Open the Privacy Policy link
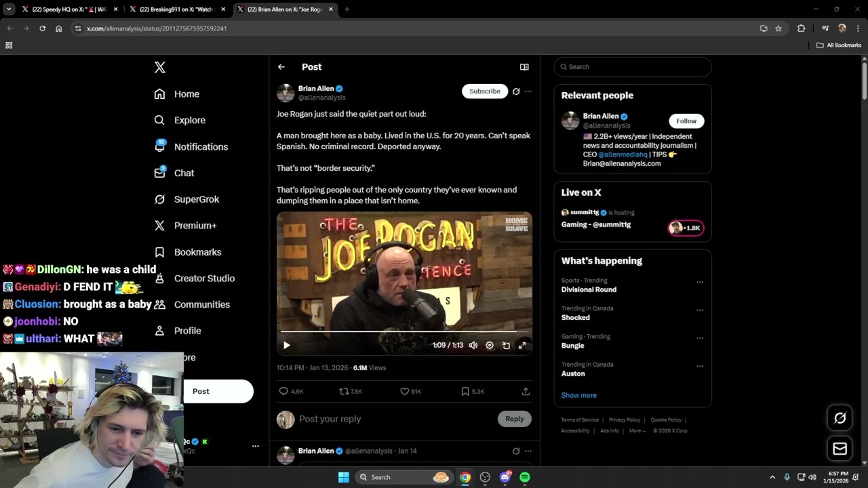 point(625,420)
